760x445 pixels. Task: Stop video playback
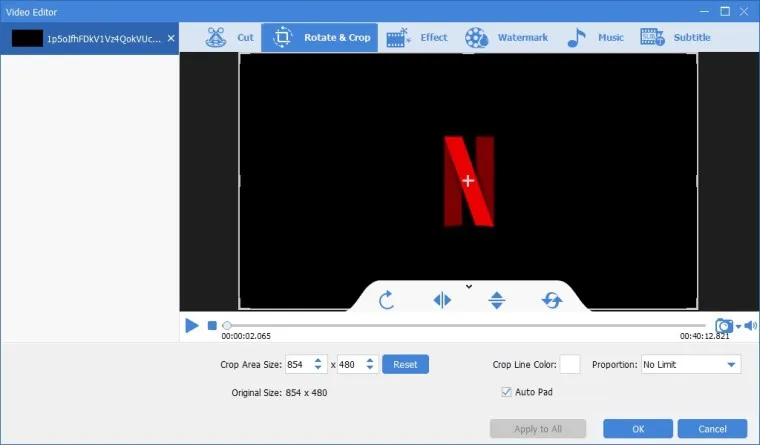coord(212,325)
